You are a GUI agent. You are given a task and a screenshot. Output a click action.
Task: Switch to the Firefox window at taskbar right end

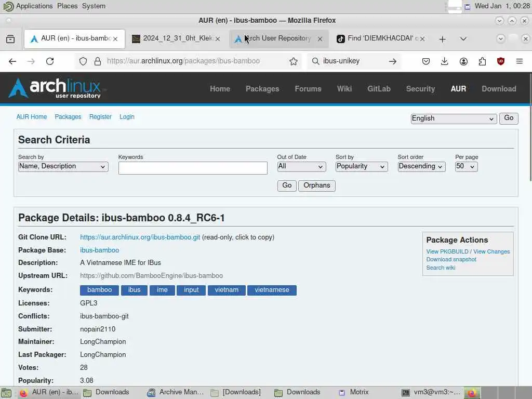(472, 393)
